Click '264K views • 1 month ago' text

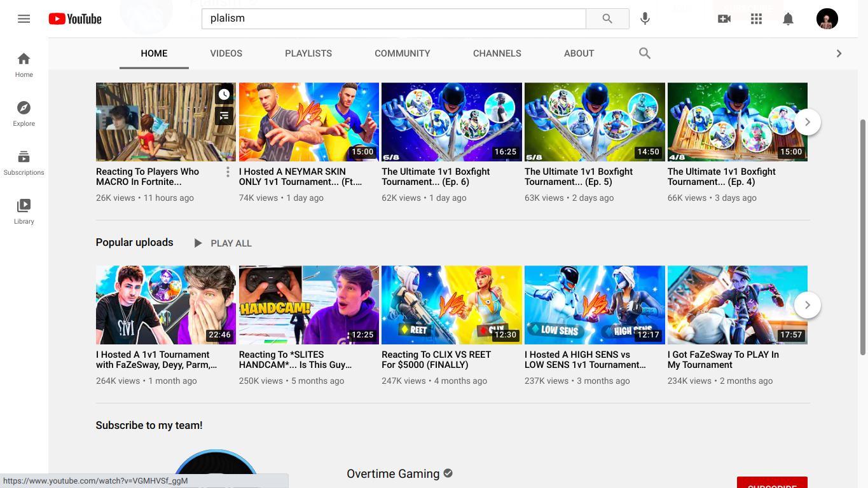[146, 381]
